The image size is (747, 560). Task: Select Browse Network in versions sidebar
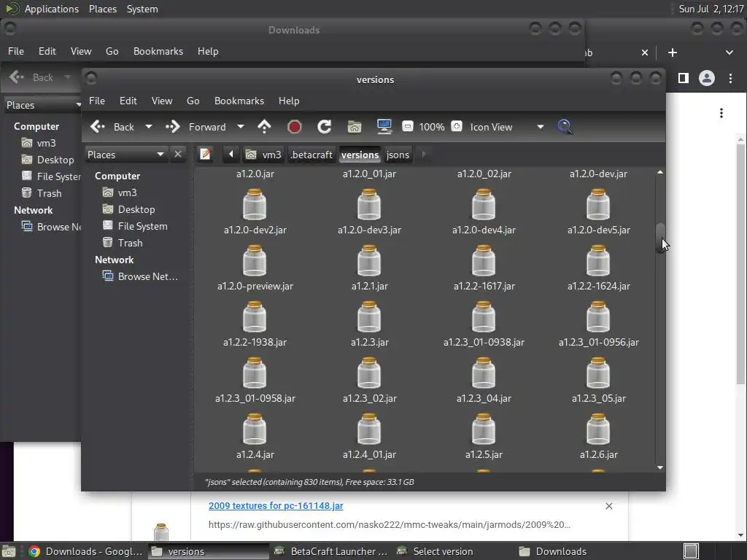147,276
